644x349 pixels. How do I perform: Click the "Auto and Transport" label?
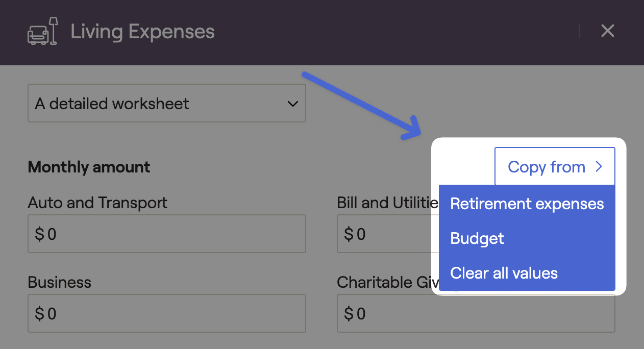coord(97,203)
